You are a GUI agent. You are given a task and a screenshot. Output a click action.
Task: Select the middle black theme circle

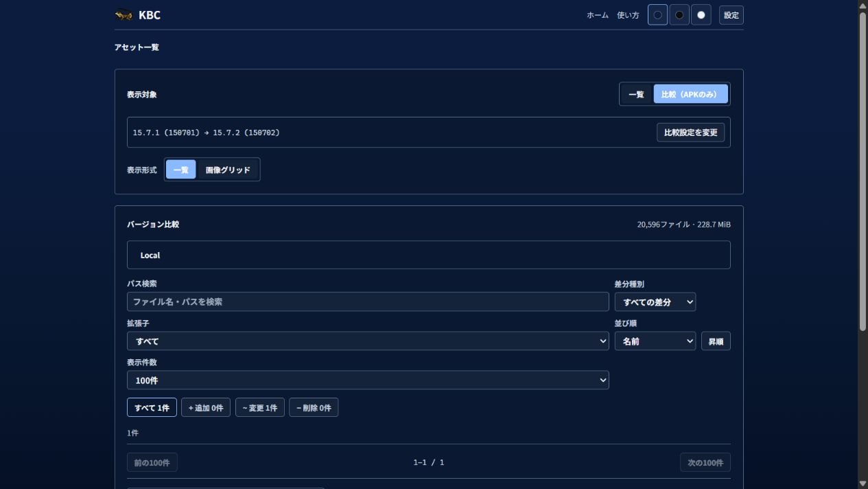679,15
